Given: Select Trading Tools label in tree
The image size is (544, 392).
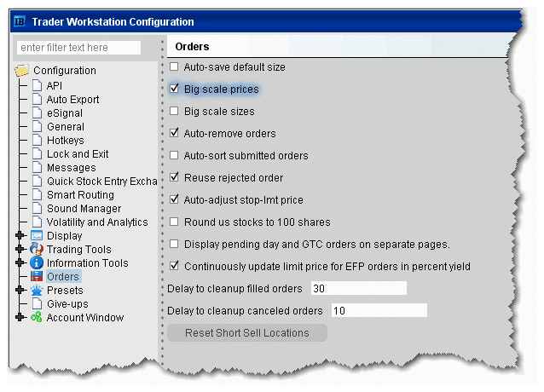Looking at the screenshot, I should pos(79,249).
